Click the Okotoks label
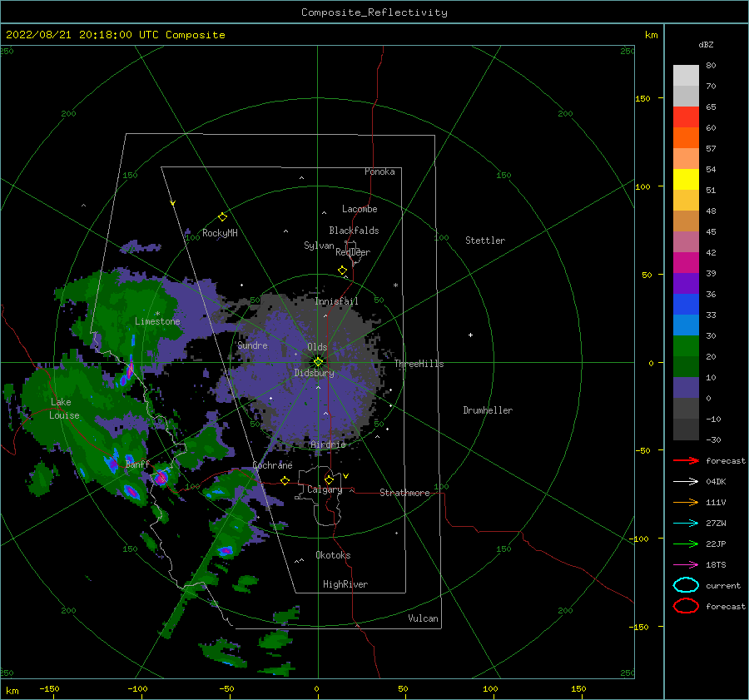The width and height of the screenshot is (749, 700). click(333, 555)
